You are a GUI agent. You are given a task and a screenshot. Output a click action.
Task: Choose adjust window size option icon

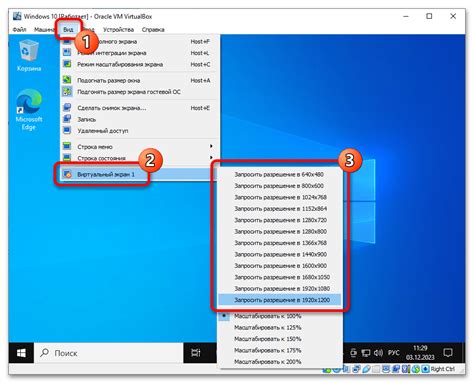[67, 80]
